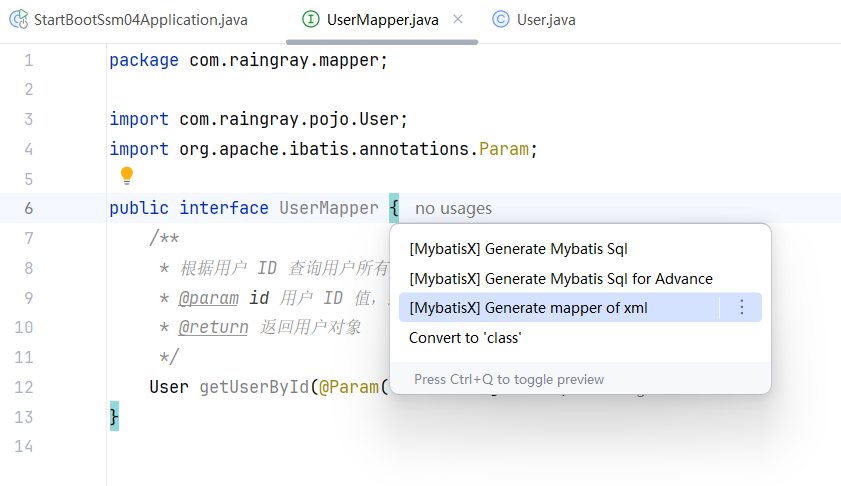
Task: Click the @return tag in the Javadoc
Action: [x=213, y=327]
